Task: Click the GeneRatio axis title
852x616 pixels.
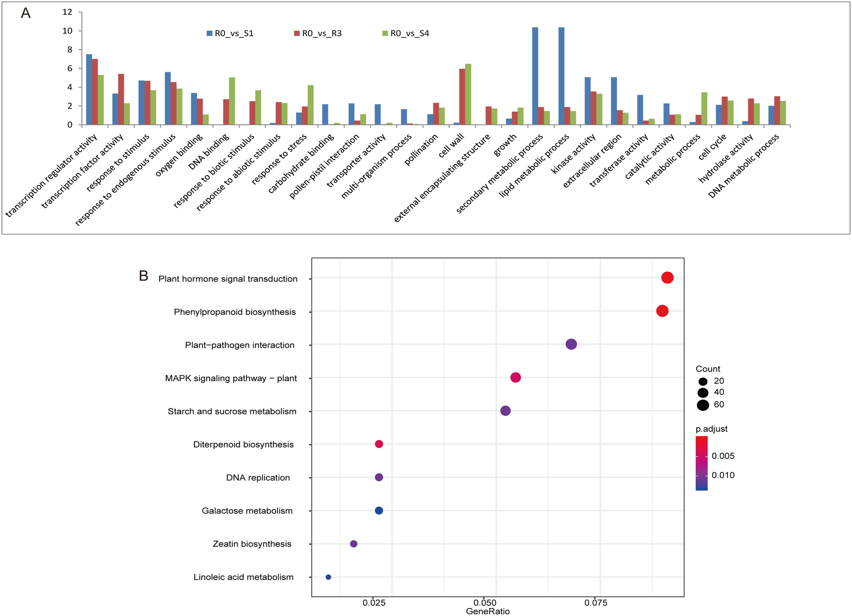Action: tap(488, 611)
